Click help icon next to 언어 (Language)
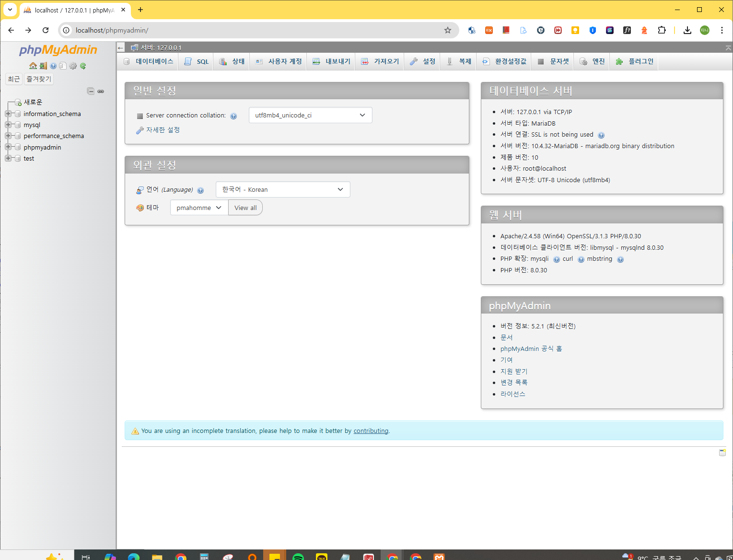 pos(200,190)
